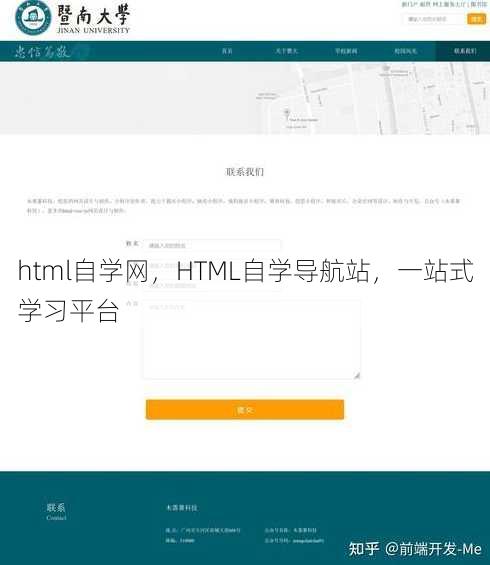Click the Jinan University logo emblem

[x=33, y=18]
